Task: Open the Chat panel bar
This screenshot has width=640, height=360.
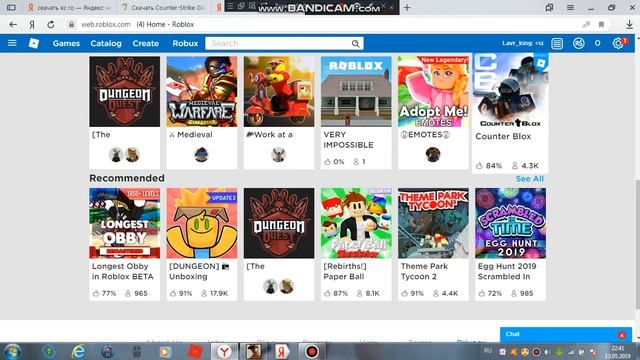Action: (x=566, y=334)
